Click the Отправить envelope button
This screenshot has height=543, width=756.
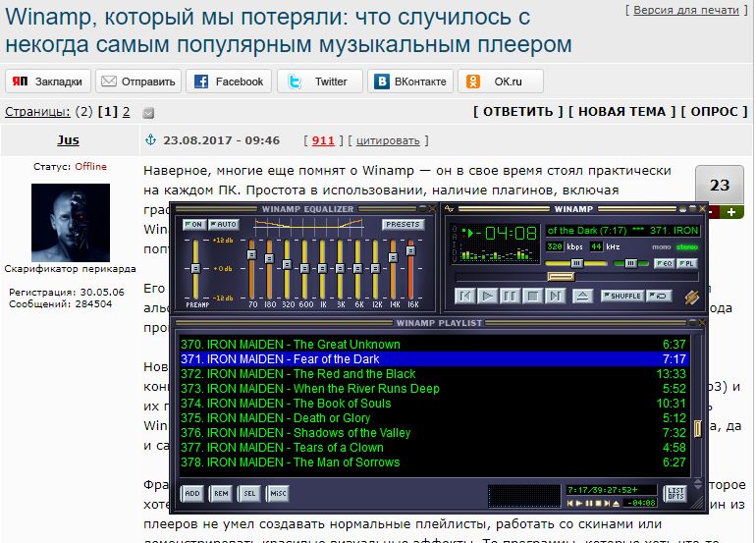click(138, 81)
